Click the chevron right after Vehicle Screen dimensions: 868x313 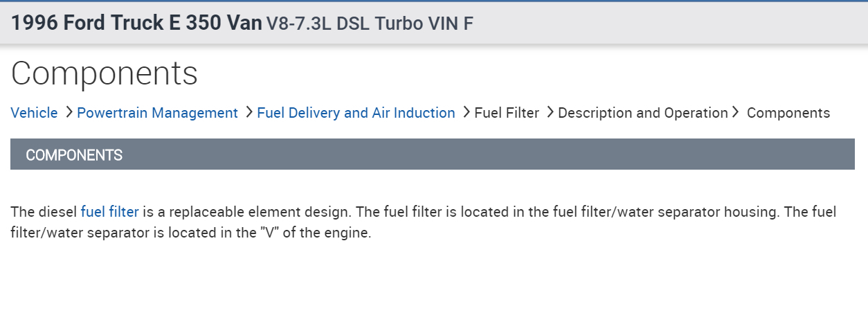click(x=69, y=112)
